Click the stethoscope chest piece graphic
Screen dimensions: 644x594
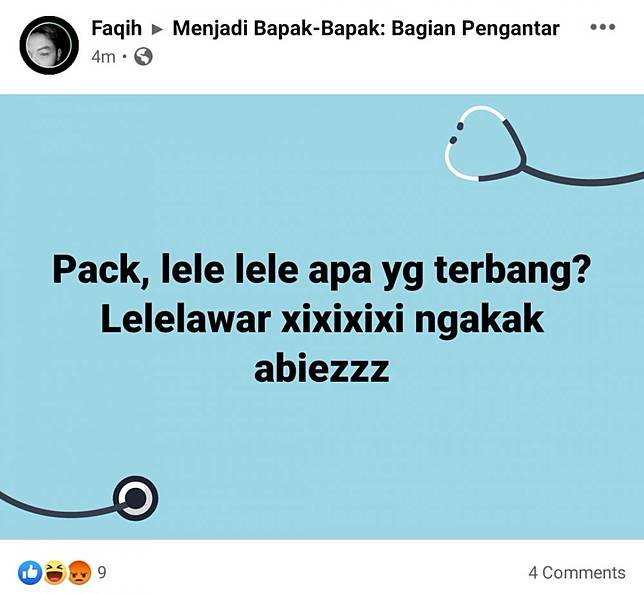point(136,498)
